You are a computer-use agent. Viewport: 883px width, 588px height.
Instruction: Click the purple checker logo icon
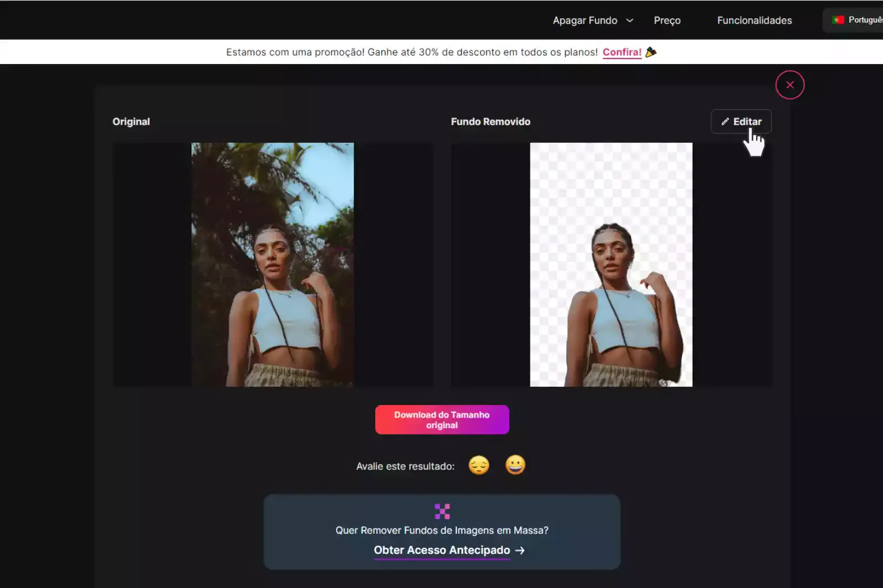click(x=442, y=511)
